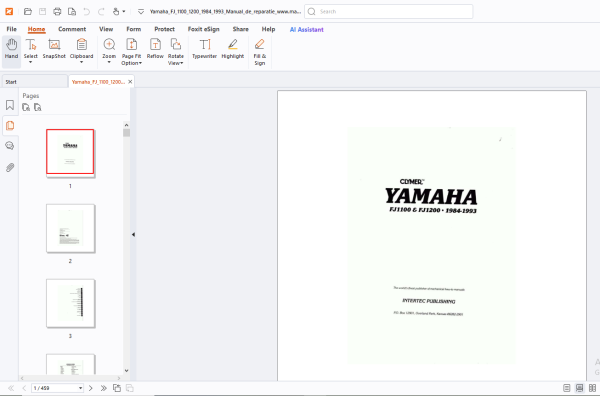The width and height of the screenshot is (600, 396).
Task: Open the Bookmarks side panel
Action: 10,105
